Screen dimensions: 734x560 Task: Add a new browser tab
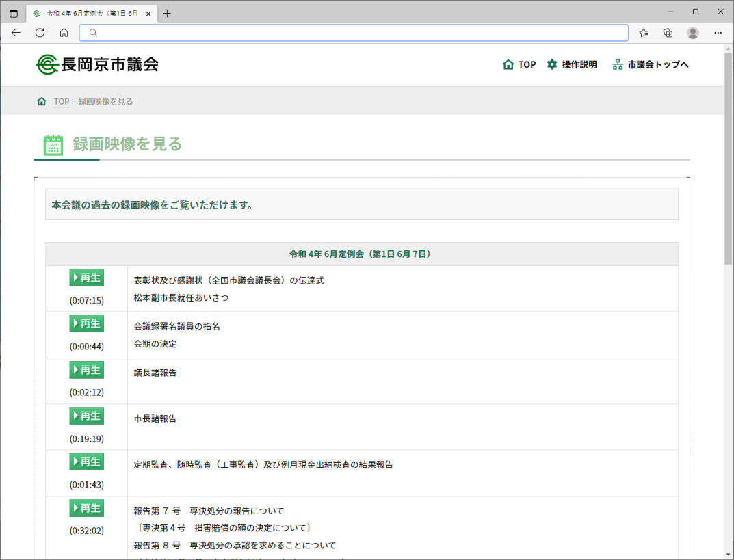point(167,14)
